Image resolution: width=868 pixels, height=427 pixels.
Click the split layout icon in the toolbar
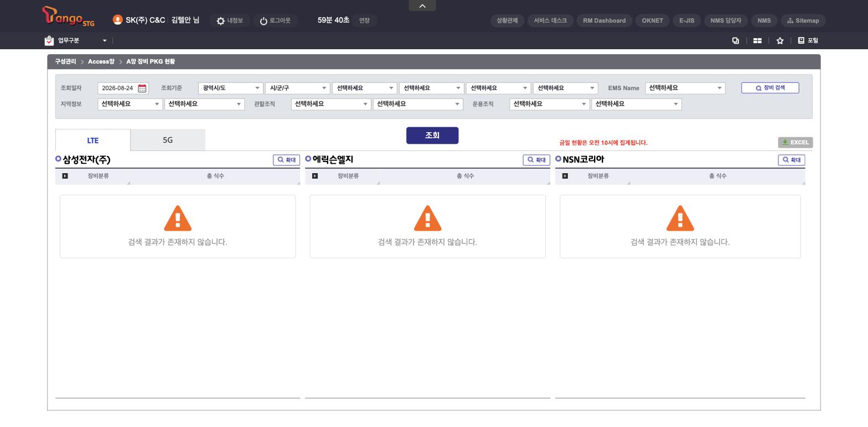[x=757, y=40]
